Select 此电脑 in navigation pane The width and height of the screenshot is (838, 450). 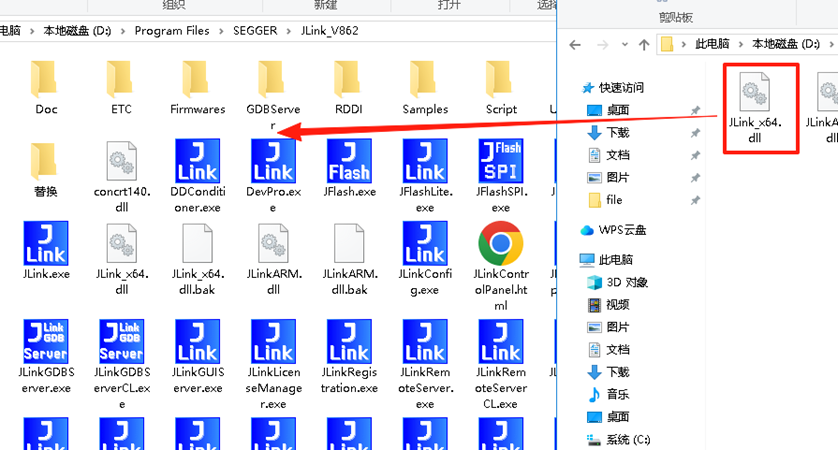pos(615,260)
